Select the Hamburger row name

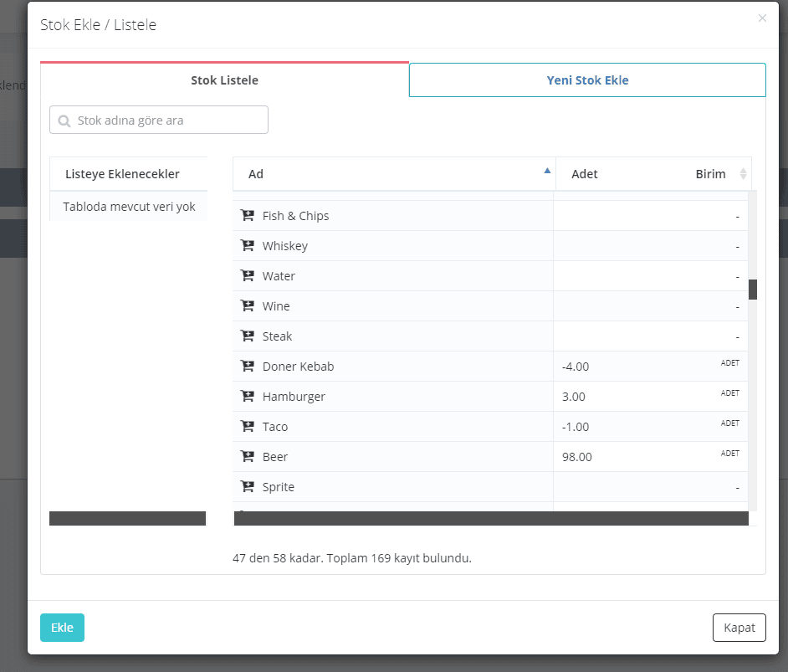(294, 397)
